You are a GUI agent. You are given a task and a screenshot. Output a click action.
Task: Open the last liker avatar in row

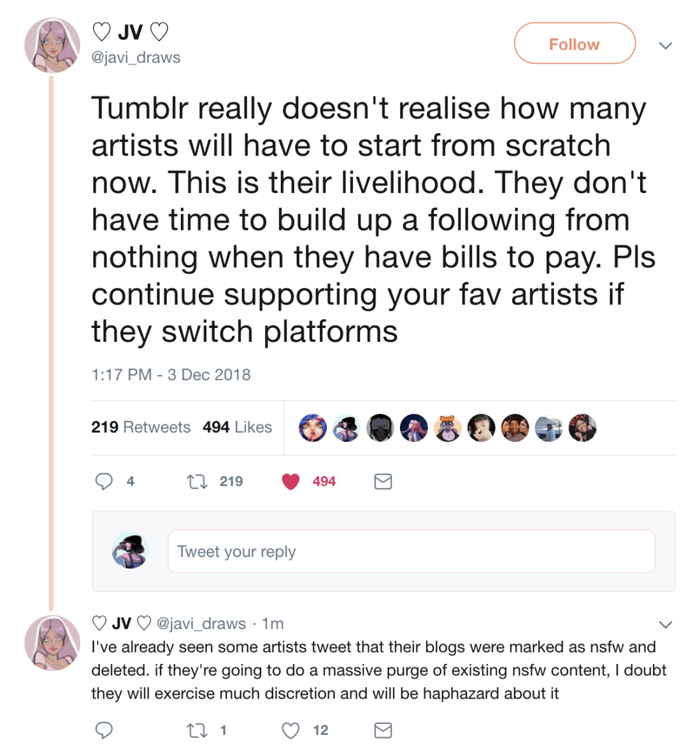pos(582,428)
